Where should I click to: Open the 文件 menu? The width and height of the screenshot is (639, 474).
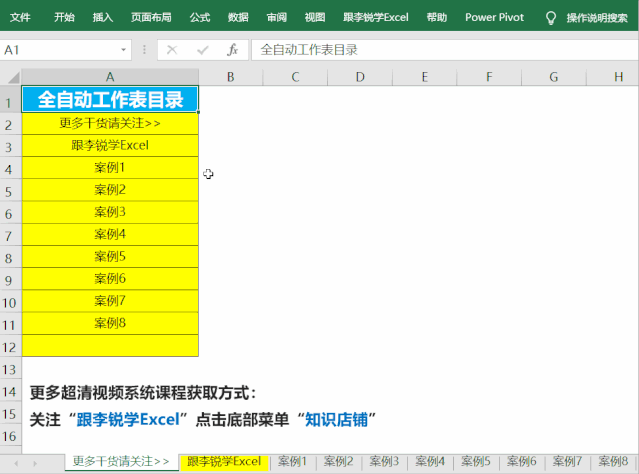click(20, 17)
